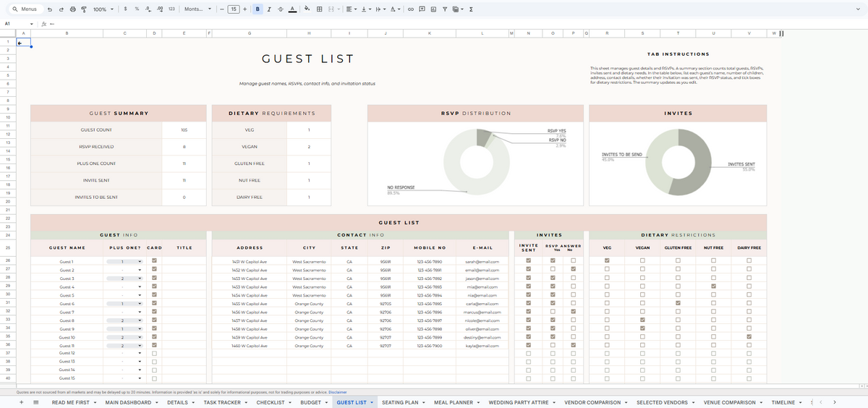Open Plus One dropdown for Guest 1

tap(138, 261)
